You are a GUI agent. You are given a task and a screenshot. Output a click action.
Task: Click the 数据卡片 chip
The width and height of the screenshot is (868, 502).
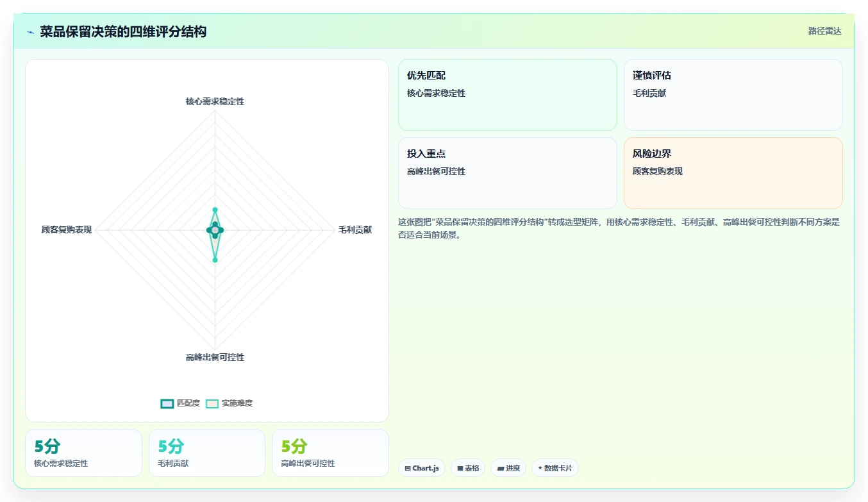555,468
